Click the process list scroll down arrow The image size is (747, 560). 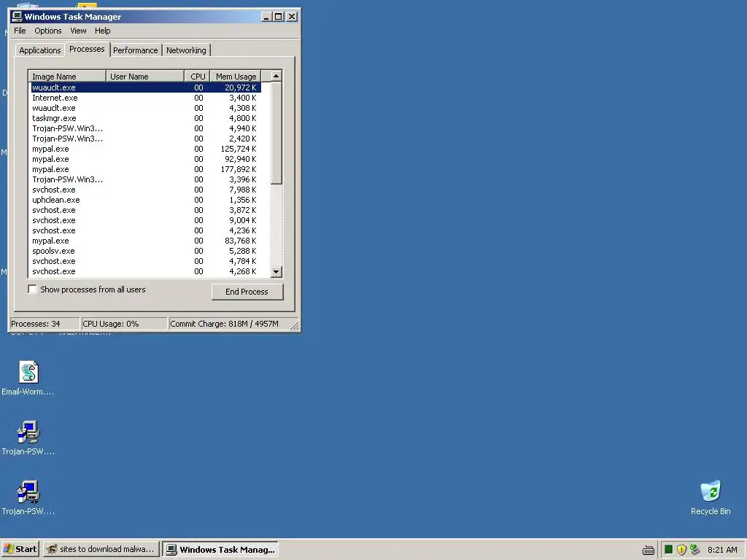[276, 272]
